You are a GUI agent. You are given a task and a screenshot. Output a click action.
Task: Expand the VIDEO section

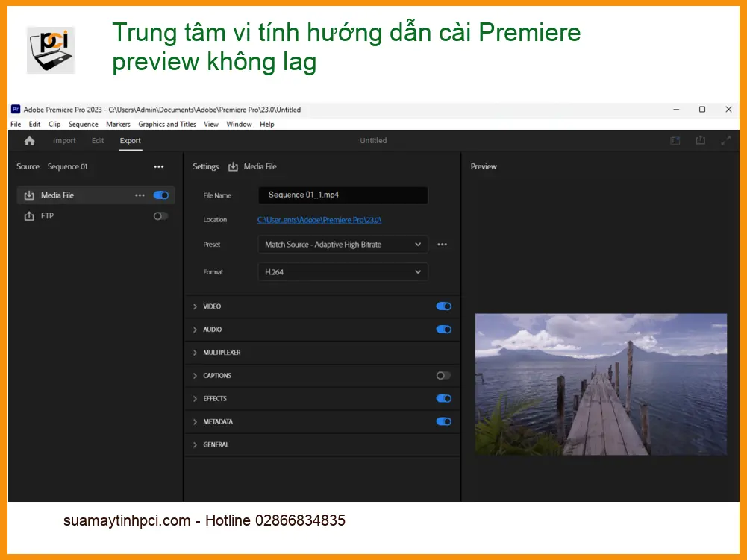click(x=195, y=306)
